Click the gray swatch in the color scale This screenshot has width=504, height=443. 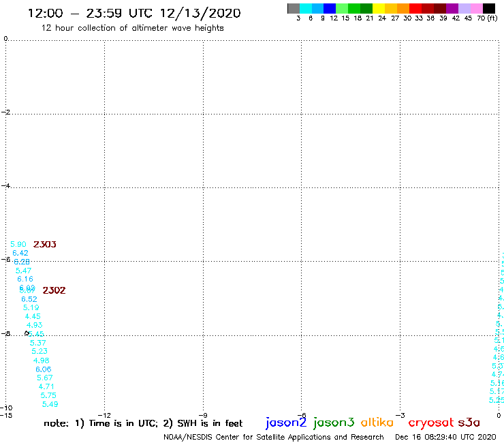click(x=294, y=8)
